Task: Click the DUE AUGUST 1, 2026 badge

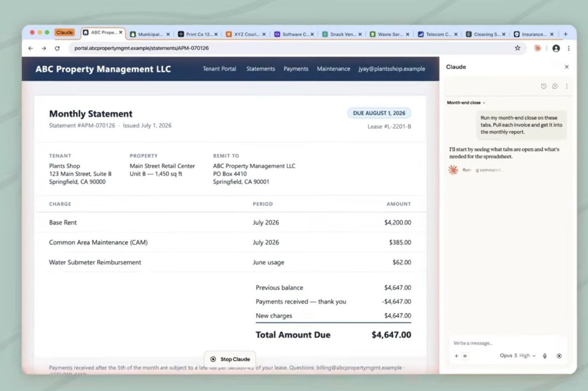Action: pyautogui.click(x=379, y=113)
